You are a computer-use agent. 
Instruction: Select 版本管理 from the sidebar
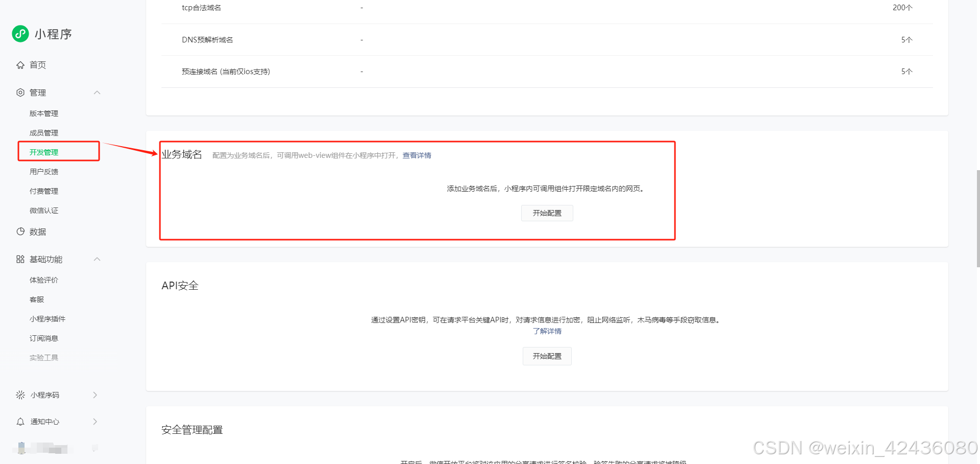[44, 113]
